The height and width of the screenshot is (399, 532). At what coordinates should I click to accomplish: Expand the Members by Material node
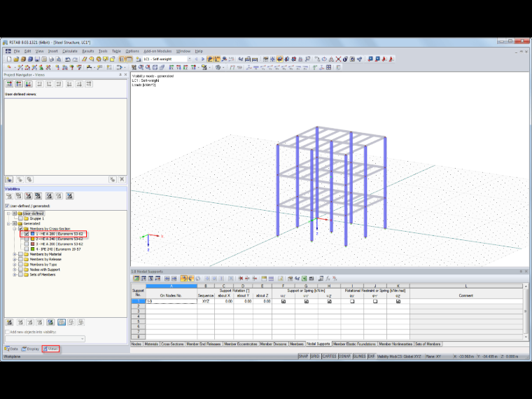coord(15,254)
